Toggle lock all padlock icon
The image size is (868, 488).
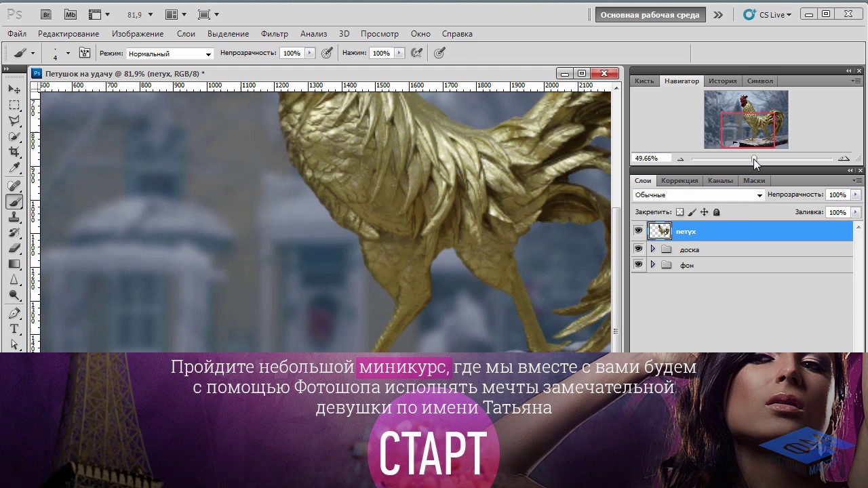[716, 212]
